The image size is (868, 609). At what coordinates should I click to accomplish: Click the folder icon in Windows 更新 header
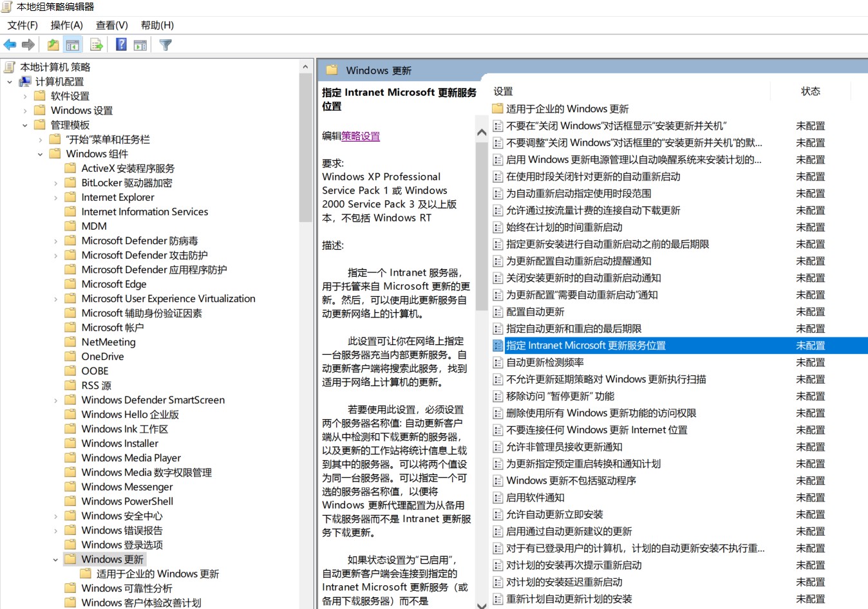(x=332, y=70)
